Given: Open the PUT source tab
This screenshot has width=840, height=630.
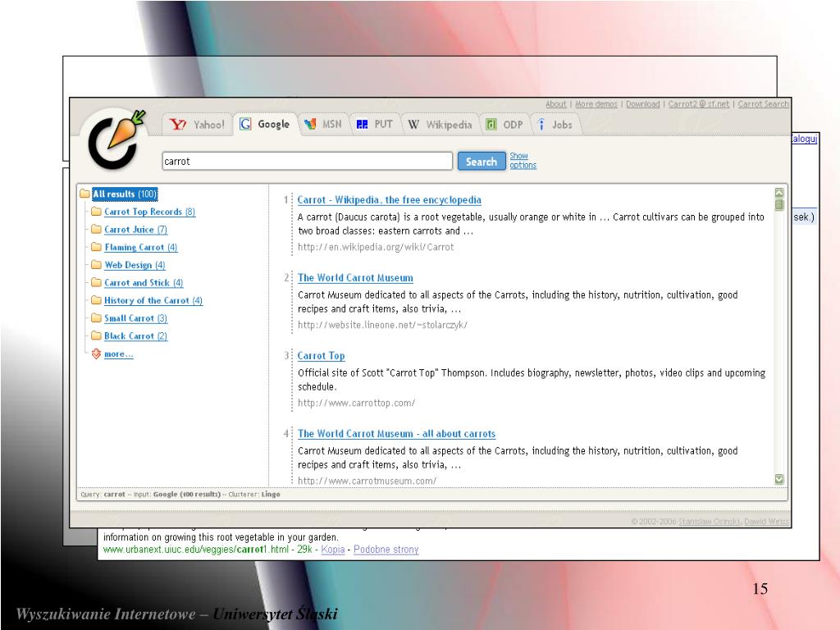Looking at the screenshot, I should point(374,125).
